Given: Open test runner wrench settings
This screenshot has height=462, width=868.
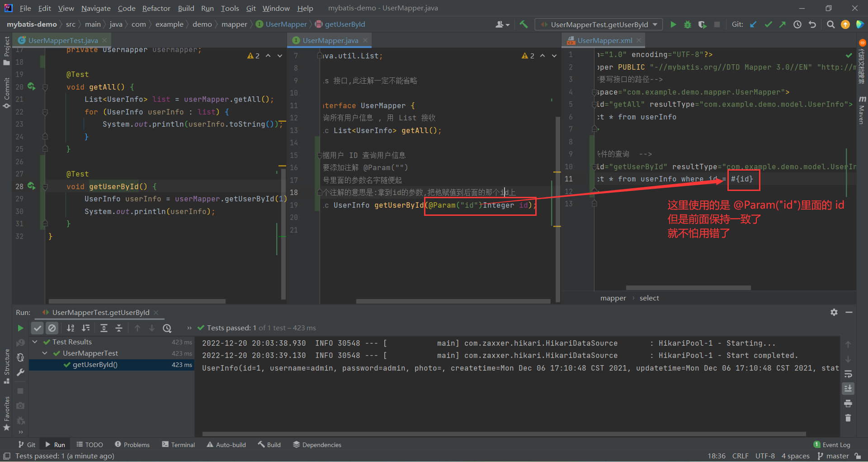Looking at the screenshot, I should (20, 372).
